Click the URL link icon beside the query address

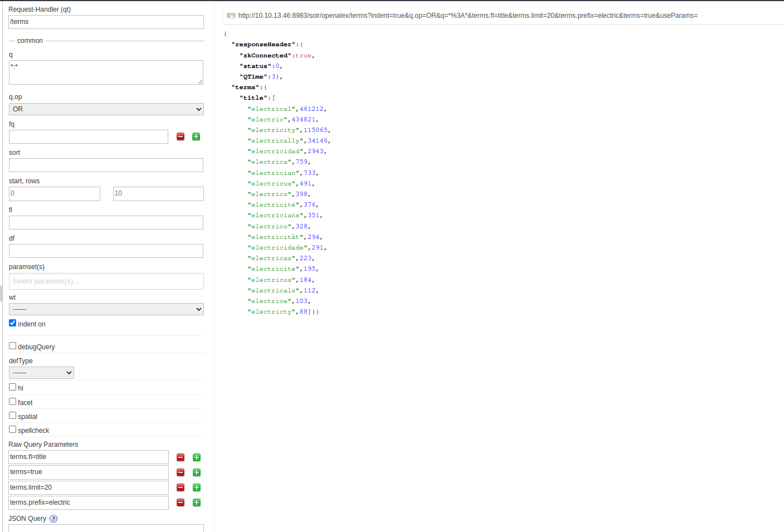point(231,16)
